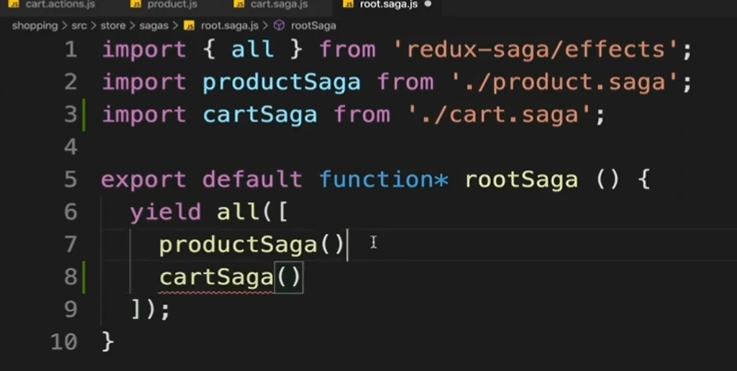Place cursor on 'redux-saga/effects' string
737x371 pixels.
coord(537,49)
